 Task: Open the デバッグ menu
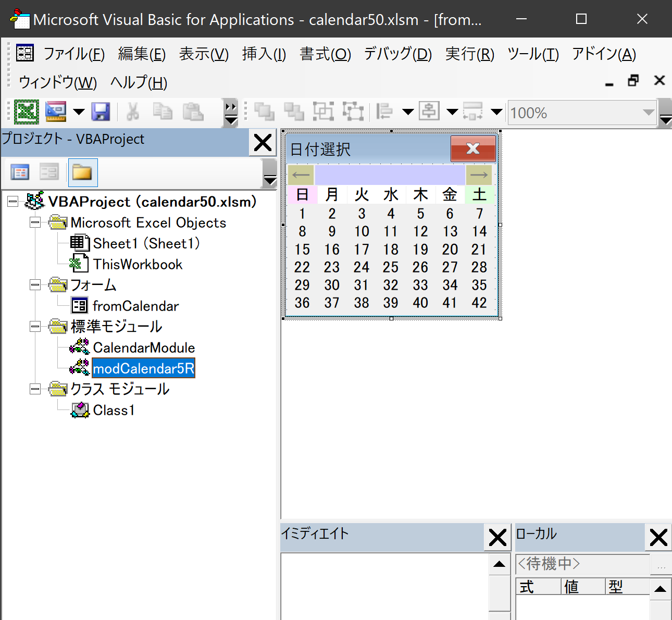(397, 54)
